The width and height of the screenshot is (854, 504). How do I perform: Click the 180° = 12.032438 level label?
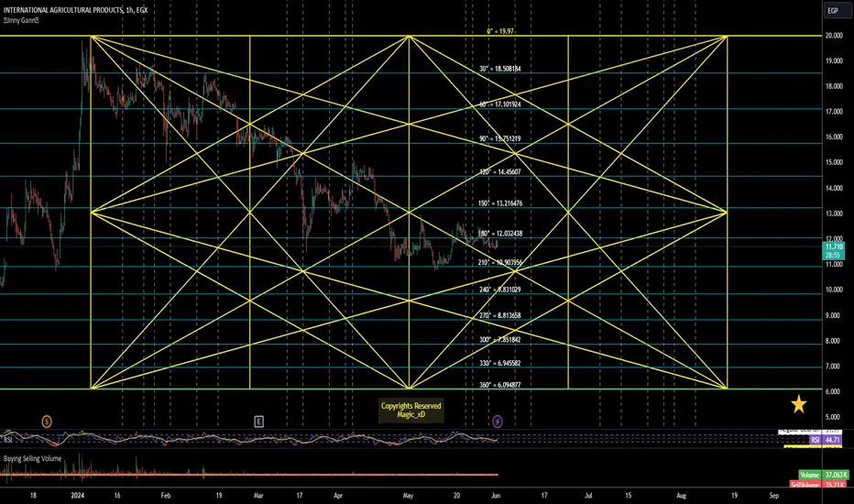coord(500,233)
